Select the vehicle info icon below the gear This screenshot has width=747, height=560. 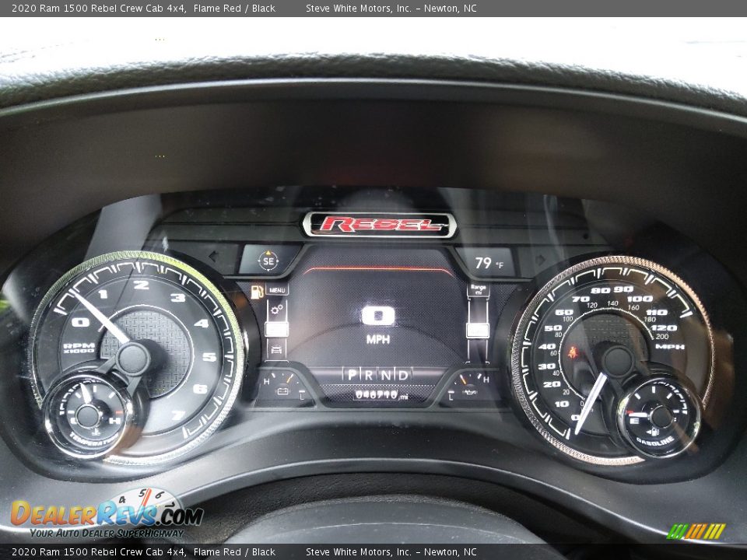coord(277,348)
